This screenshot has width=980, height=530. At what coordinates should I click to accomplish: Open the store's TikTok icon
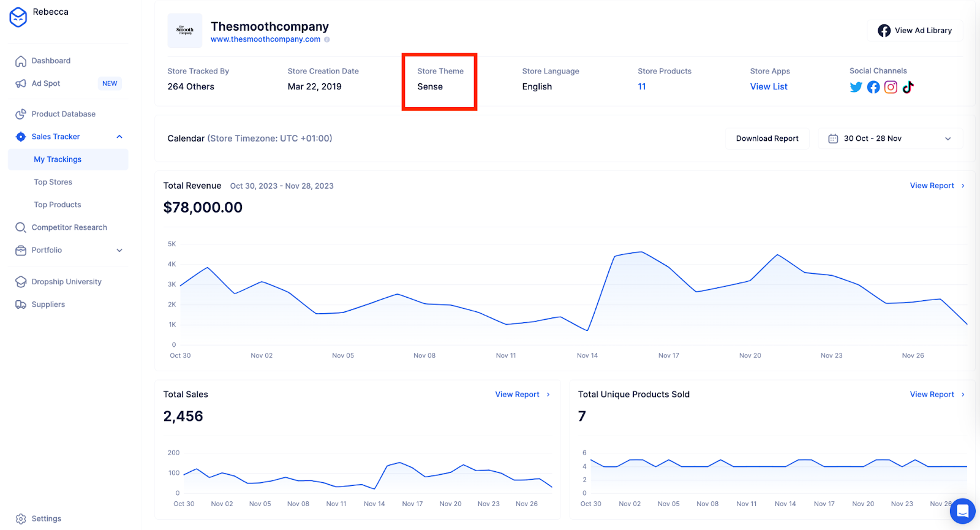pyautogui.click(x=908, y=87)
